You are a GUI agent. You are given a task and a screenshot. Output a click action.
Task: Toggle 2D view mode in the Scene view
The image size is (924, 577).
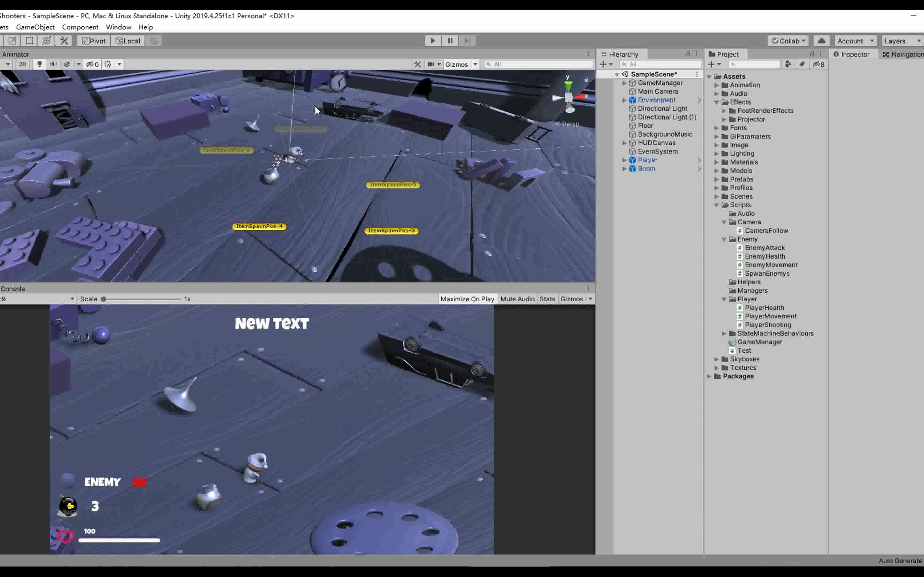[x=22, y=64]
